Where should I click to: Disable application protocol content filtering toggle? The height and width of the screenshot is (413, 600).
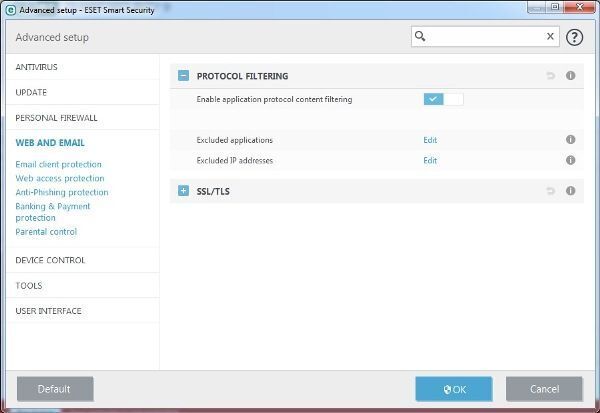pos(443,99)
